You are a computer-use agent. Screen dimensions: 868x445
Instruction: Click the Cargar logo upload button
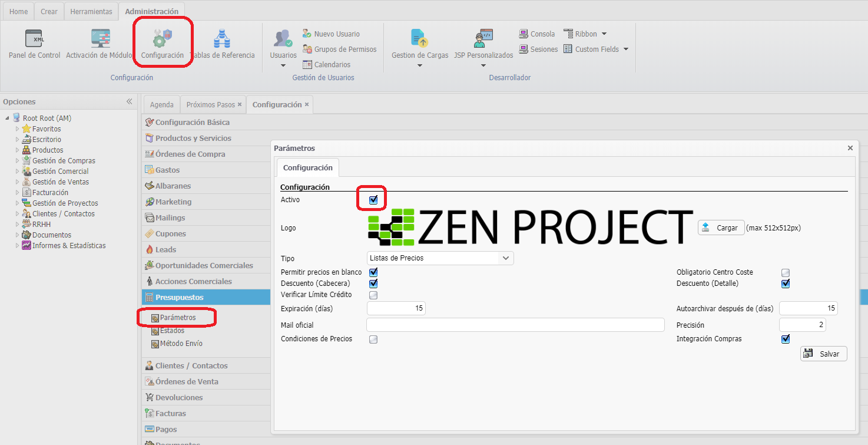click(x=721, y=228)
